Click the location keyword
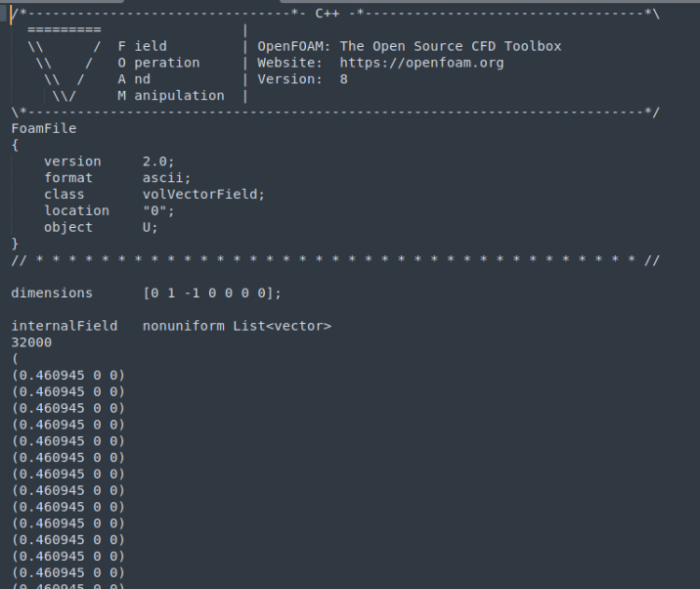 pyautogui.click(x=76, y=210)
